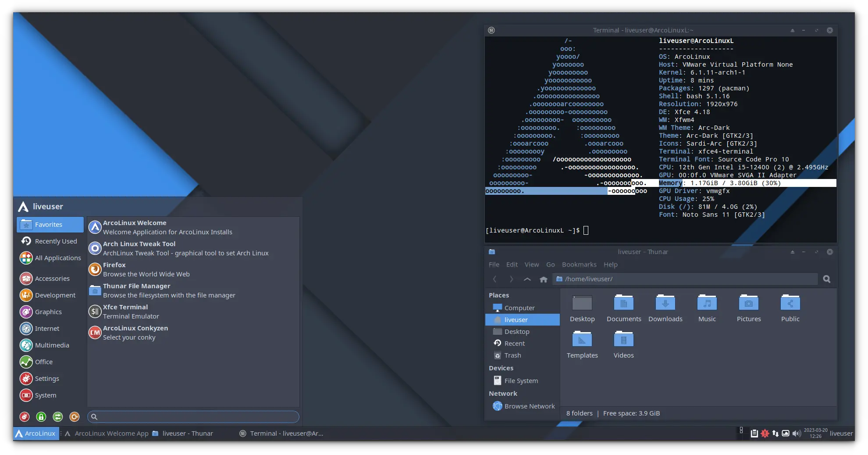This screenshot has width=868, height=455.
Task: Open the volume icon in the system tray
Action: click(x=797, y=434)
